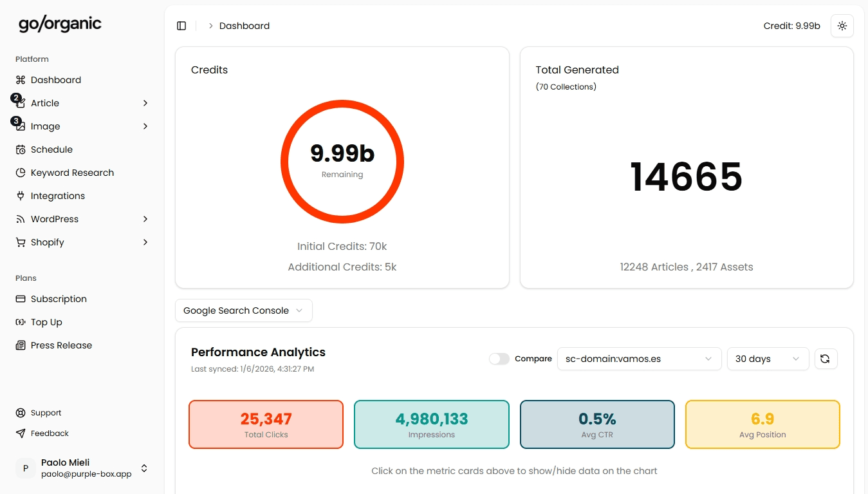Go to Press Release page
868x494 pixels.
coord(61,345)
